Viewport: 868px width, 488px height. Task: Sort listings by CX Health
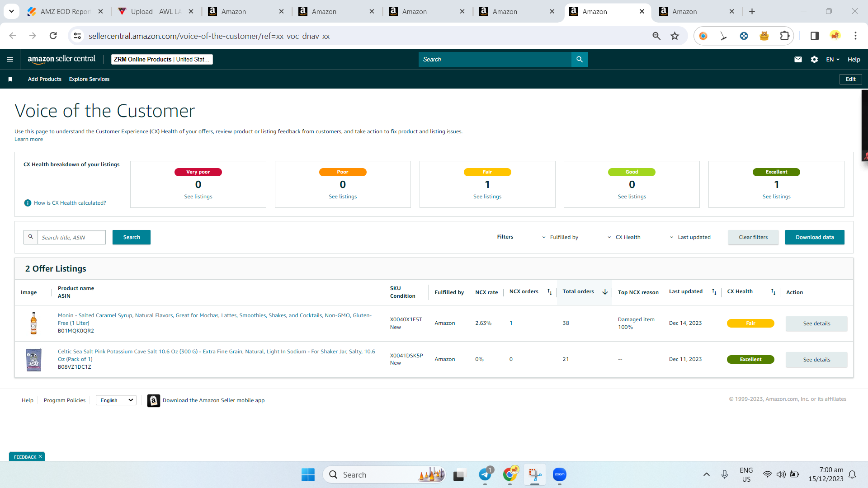(x=773, y=292)
